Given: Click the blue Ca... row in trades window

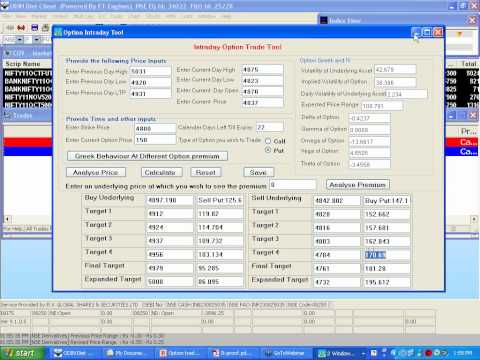Looking at the screenshot, I should [468, 152].
